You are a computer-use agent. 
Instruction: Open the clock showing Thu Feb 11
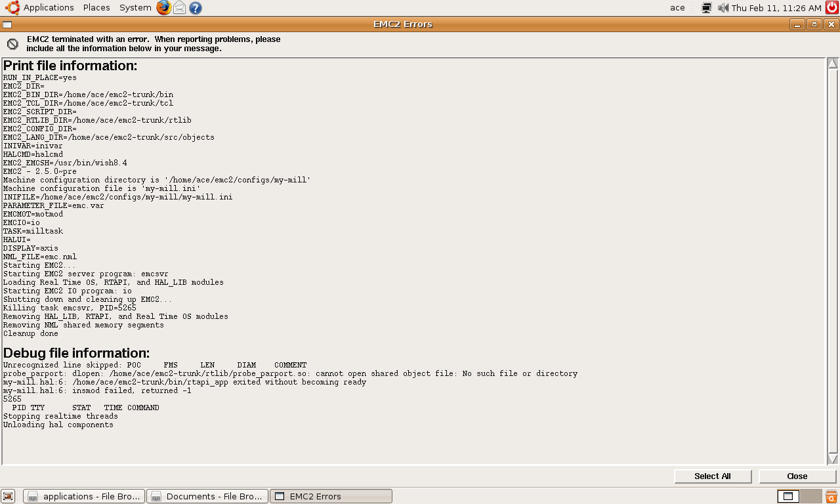click(776, 8)
